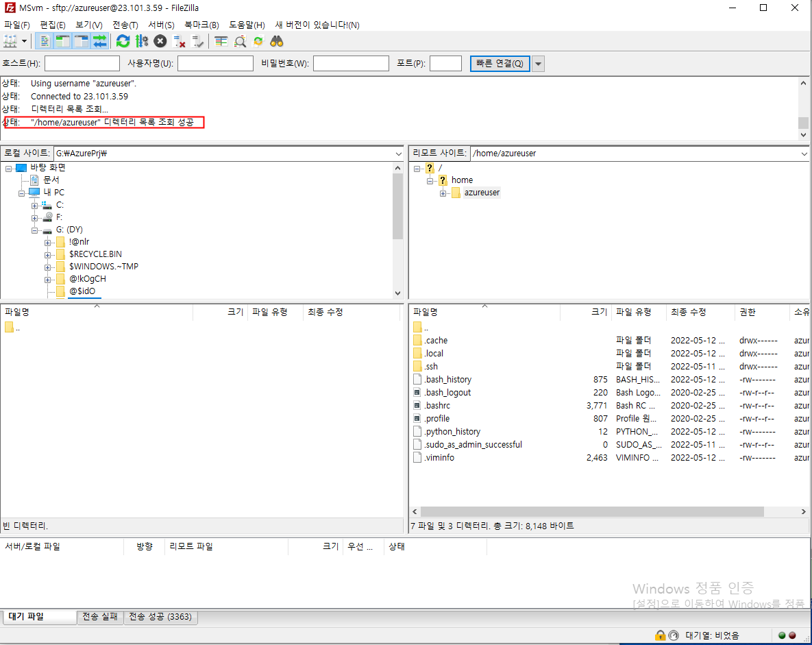Select the .viminfo file
Image resolution: width=812 pixels, height=645 pixels.
click(439, 457)
